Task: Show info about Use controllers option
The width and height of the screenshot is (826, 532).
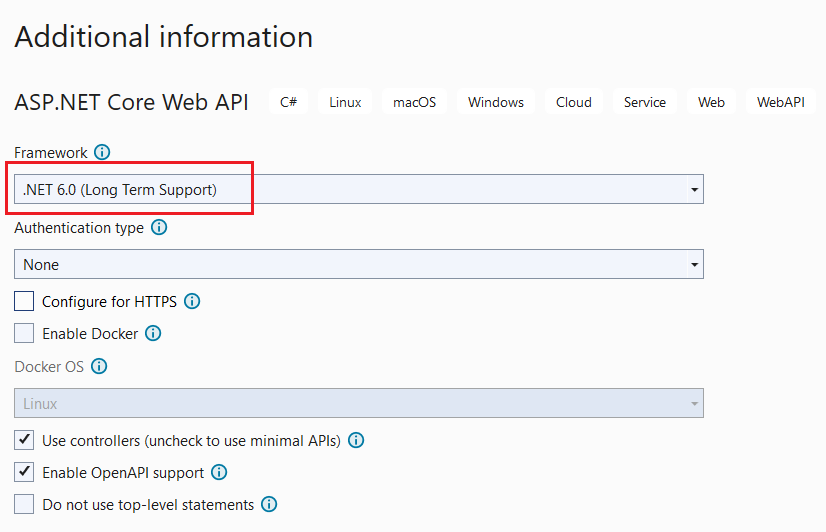Action: coord(356,440)
